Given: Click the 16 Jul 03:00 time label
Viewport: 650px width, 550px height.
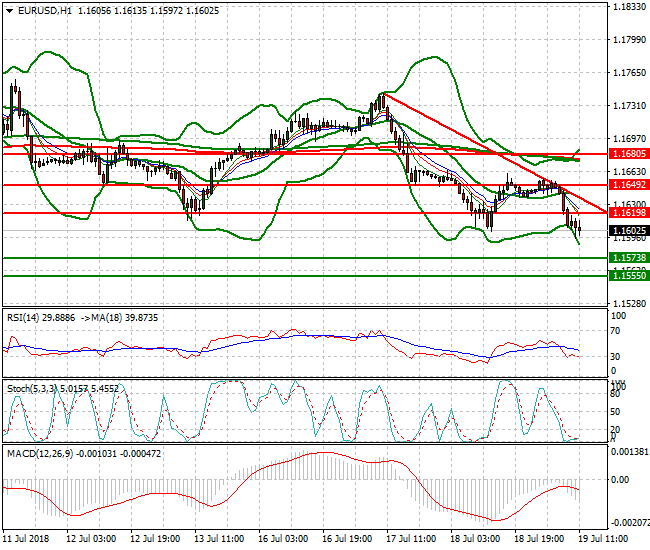Looking at the screenshot, I should [283, 539].
